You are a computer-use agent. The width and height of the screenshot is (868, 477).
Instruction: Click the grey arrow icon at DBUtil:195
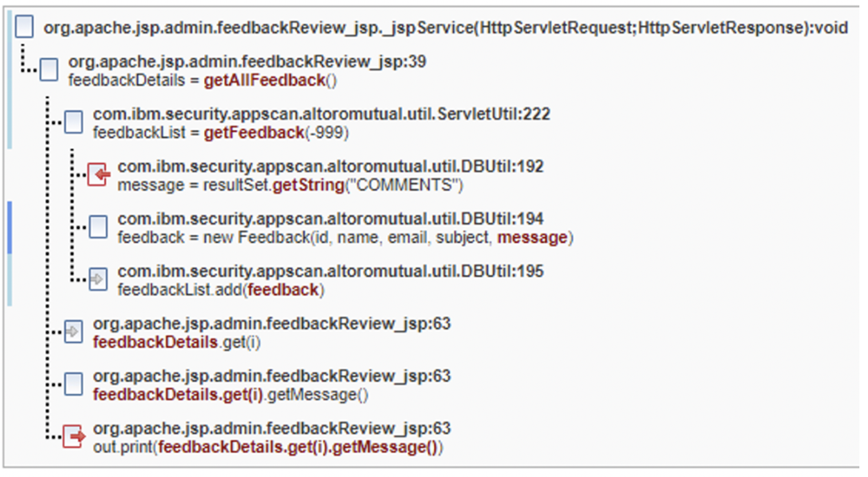(x=98, y=280)
